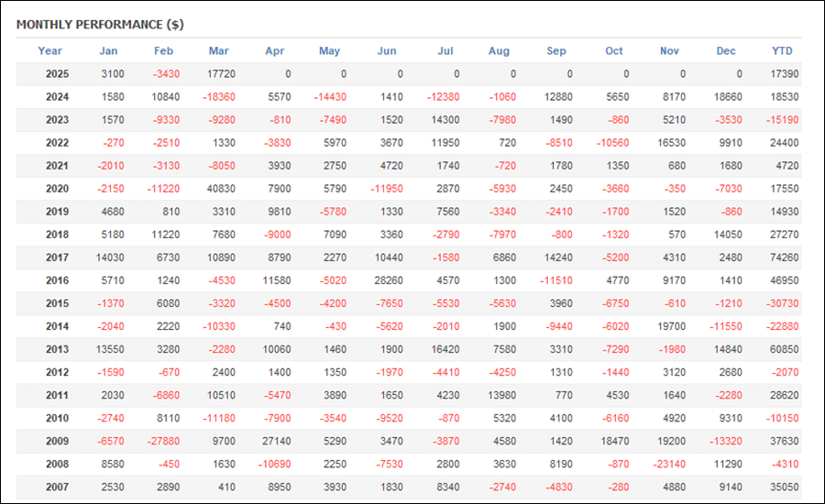Click the Feb column header
Screen dimensions: 825x504
click(164, 51)
